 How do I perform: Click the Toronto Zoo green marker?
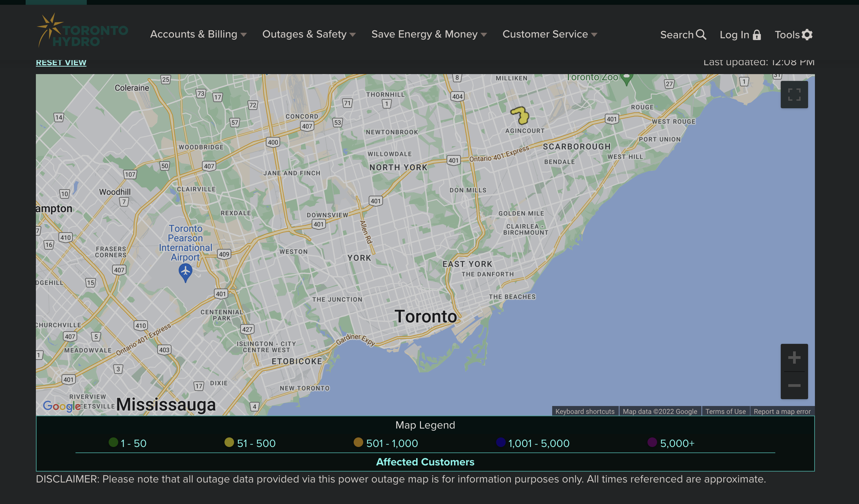[x=627, y=79]
